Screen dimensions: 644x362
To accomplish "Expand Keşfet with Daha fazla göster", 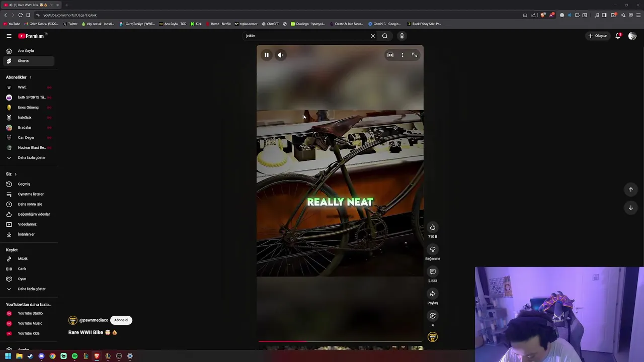I will tap(28, 289).
